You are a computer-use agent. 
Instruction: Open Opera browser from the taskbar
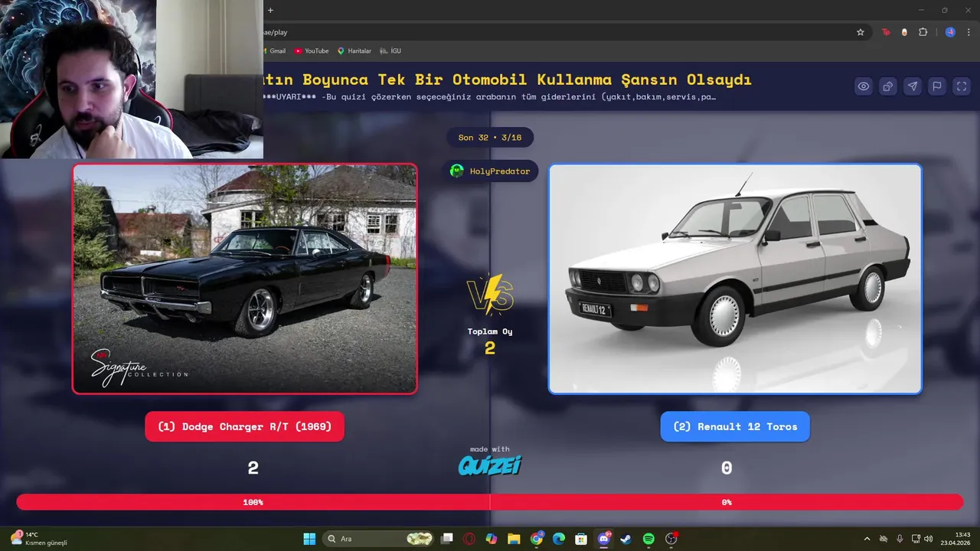(x=469, y=539)
